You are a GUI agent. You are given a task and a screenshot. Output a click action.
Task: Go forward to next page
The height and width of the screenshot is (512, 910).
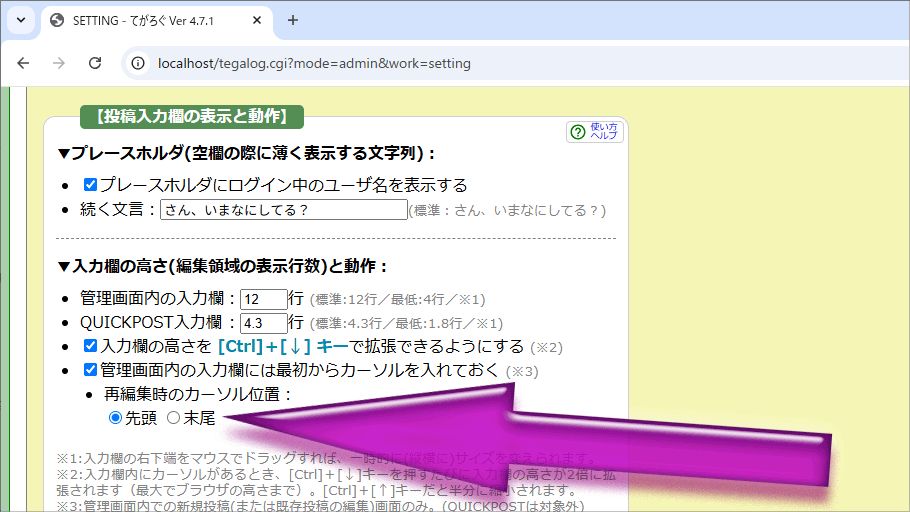(x=59, y=63)
